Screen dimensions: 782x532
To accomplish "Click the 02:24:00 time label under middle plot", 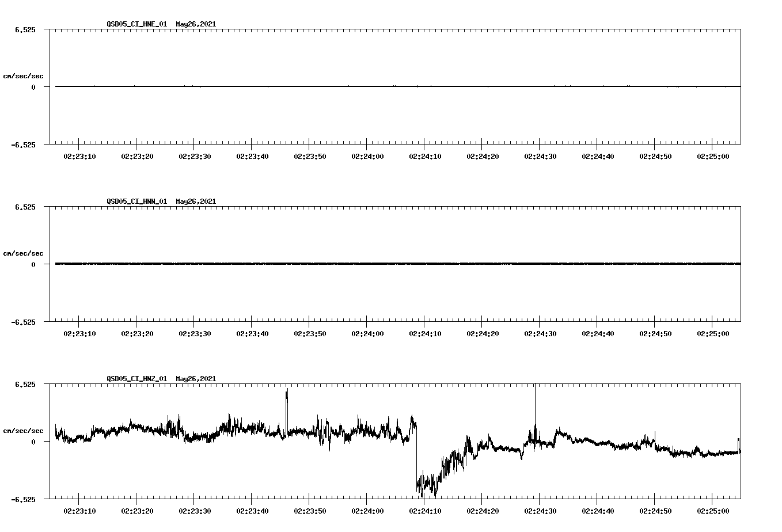I will 367,332.
